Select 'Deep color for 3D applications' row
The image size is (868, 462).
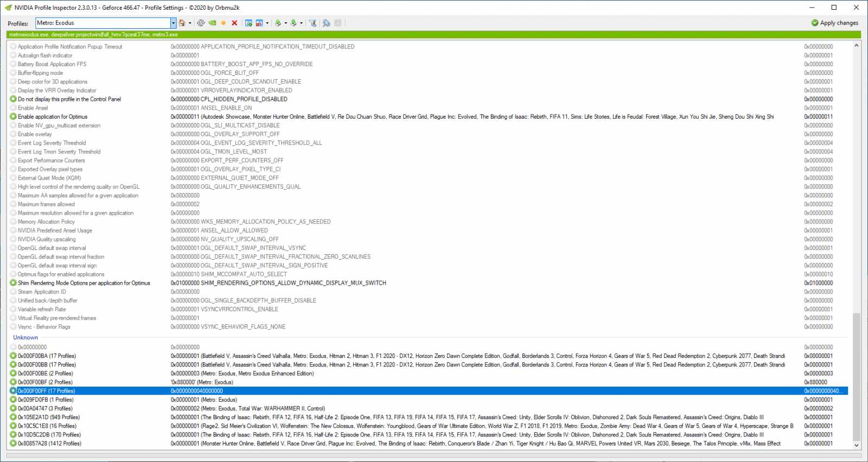pyautogui.click(x=429, y=82)
